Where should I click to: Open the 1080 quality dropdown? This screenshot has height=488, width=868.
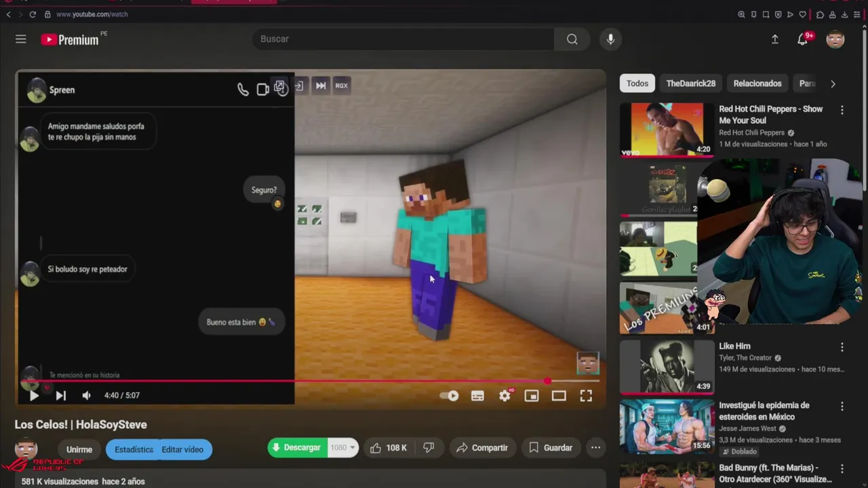(x=342, y=448)
